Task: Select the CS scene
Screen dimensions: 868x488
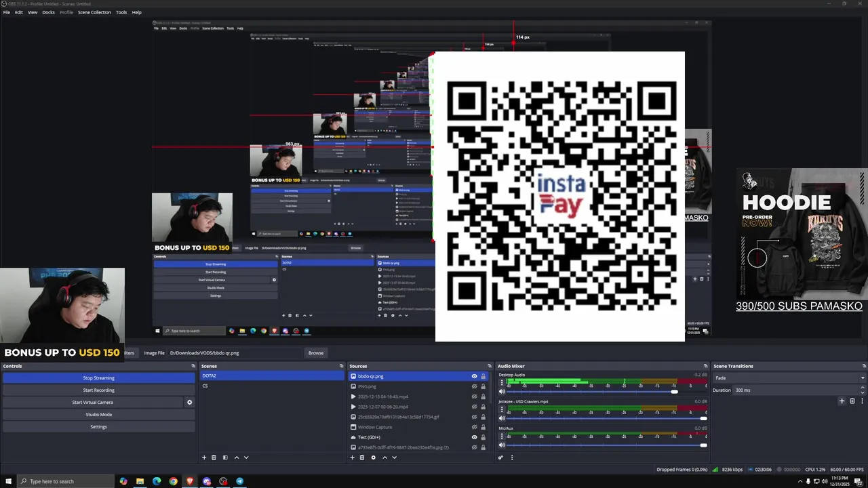Action: [273, 386]
